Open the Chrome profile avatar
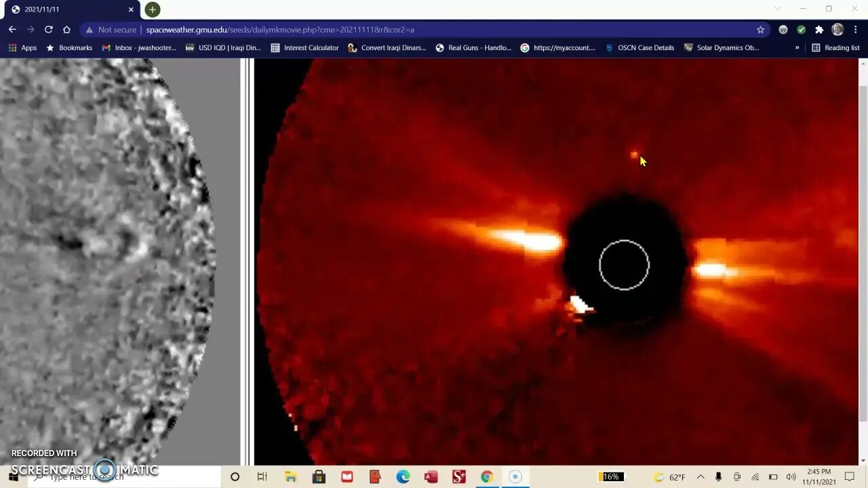The height and width of the screenshot is (488, 868). click(x=837, y=30)
